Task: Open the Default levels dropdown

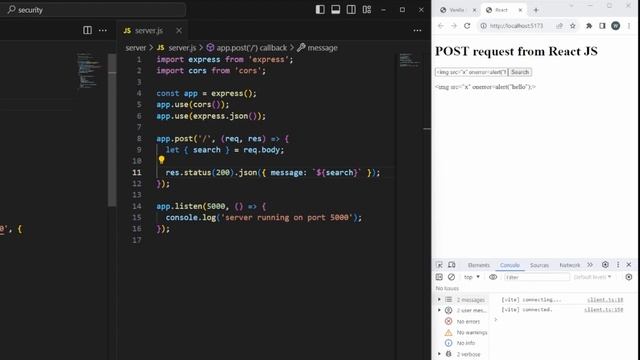Action: point(593,277)
